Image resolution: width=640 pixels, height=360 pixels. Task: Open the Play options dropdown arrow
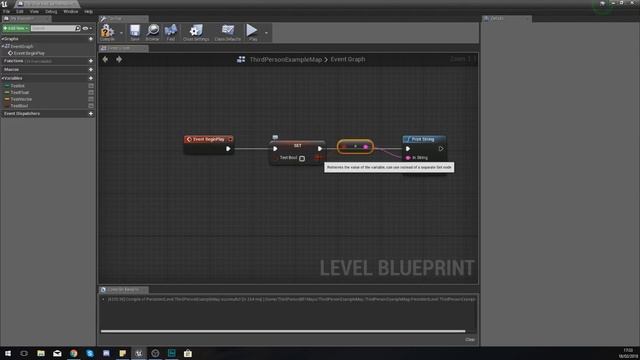pyautogui.click(x=266, y=33)
